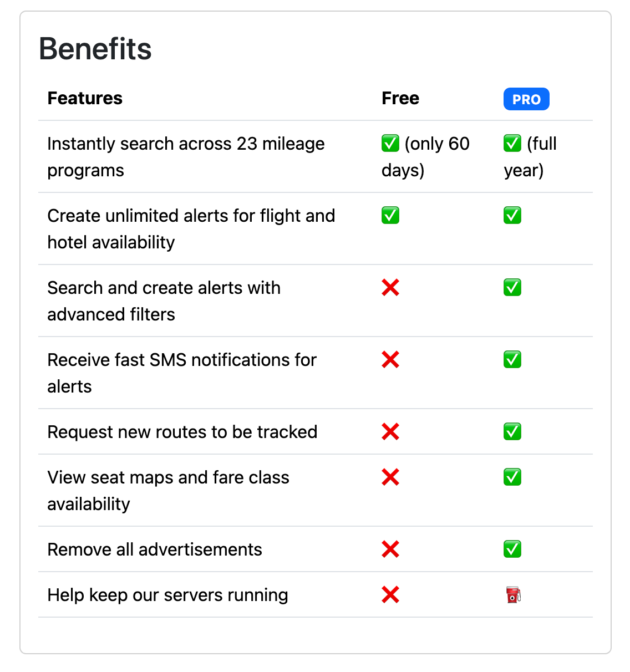Click the Features column header

coord(85,98)
